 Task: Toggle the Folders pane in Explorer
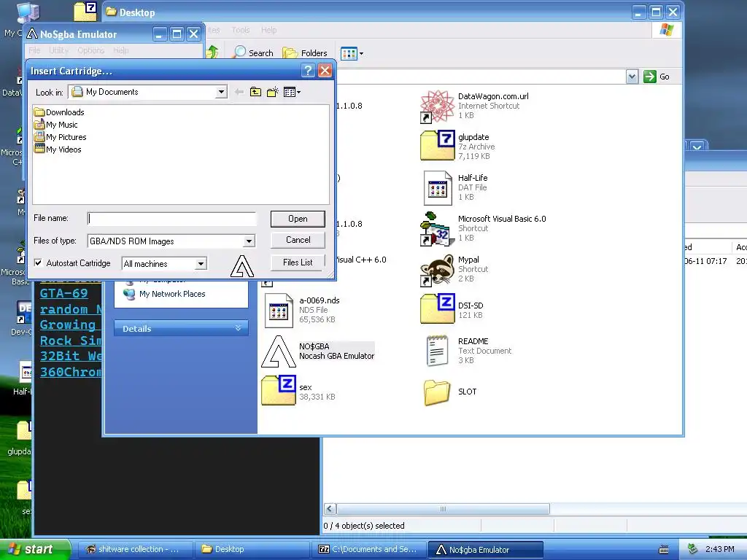click(305, 52)
